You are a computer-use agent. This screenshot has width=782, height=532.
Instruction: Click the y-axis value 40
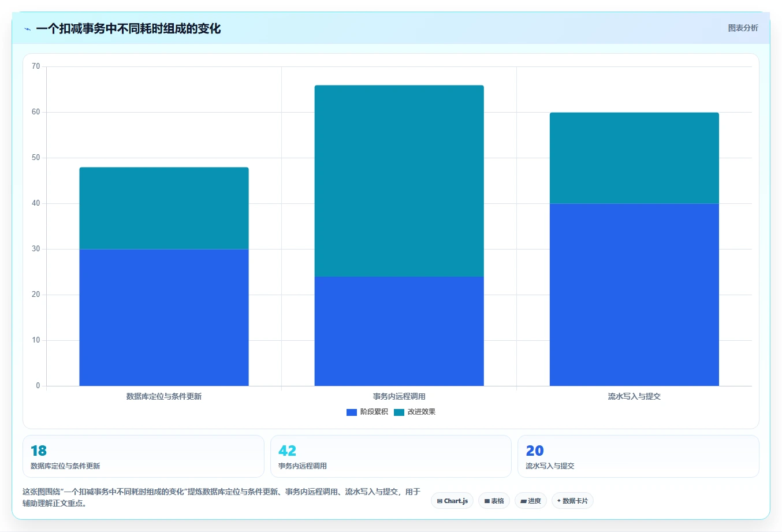click(36, 203)
